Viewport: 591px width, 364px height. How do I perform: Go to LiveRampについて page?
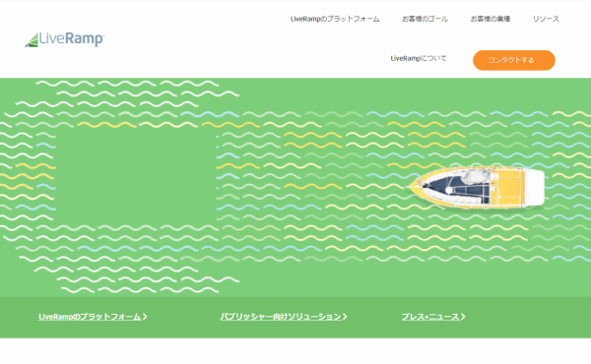(x=419, y=58)
